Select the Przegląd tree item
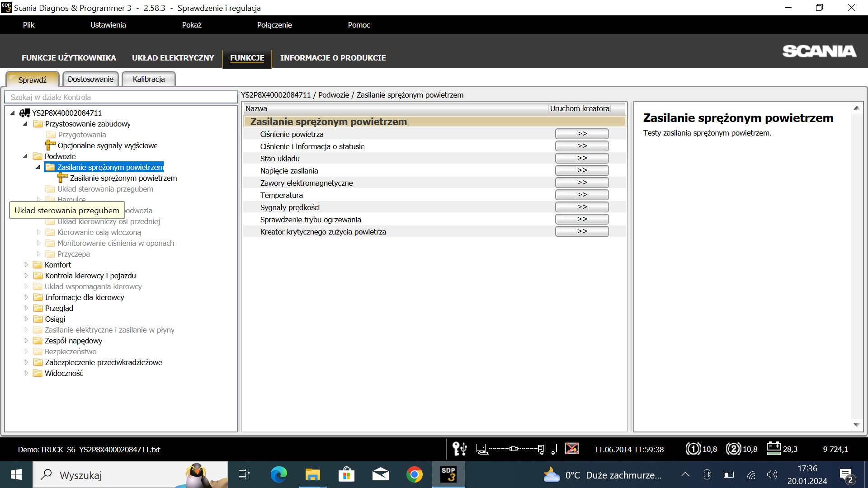868x488 pixels. pos(59,308)
